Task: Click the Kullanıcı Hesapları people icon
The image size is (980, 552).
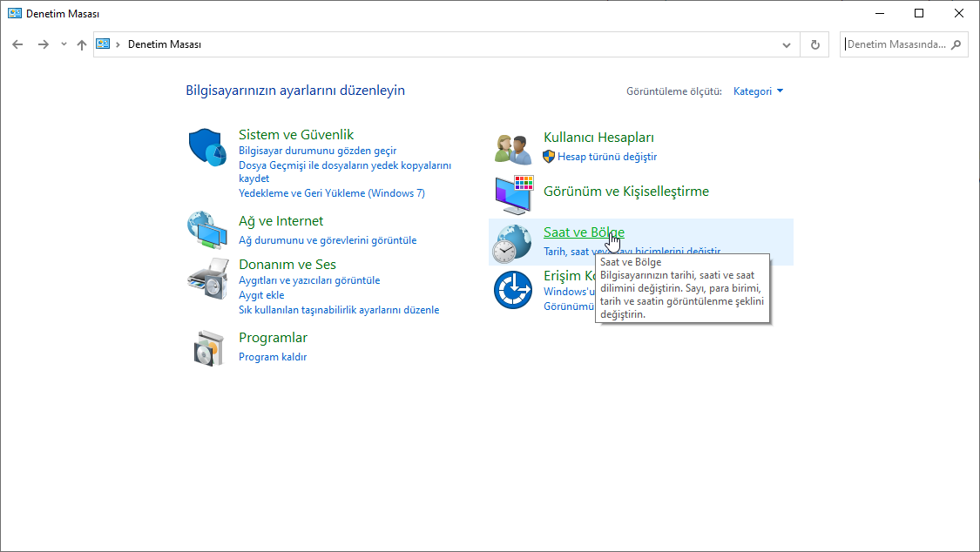Action: pos(512,148)
